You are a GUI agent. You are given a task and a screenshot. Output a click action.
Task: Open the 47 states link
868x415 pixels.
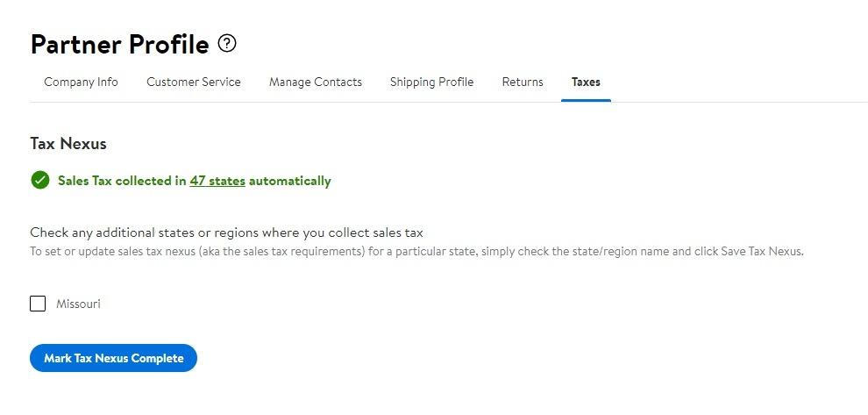coord(217,181)
